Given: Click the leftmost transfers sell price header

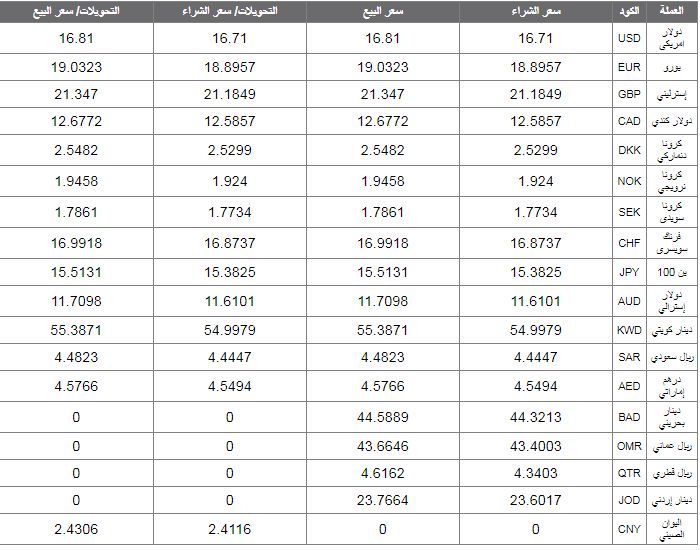Looking at the screenshot, I should tap(76, 11).
